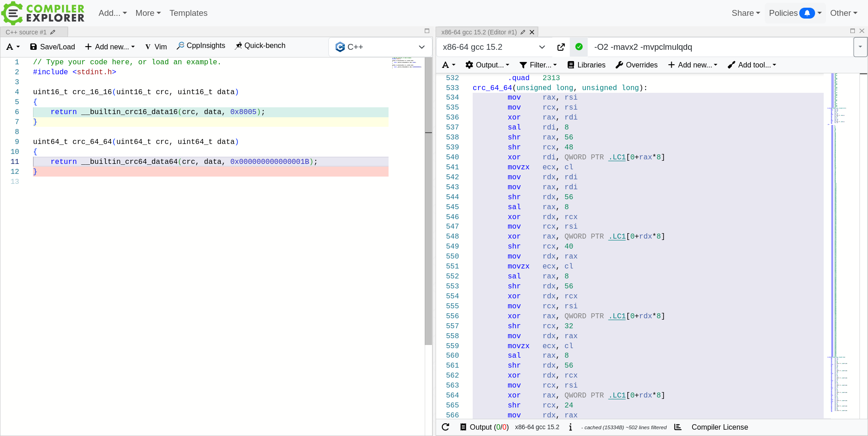Open the Libraries button
Screen dimensions: 868x436
586,65
